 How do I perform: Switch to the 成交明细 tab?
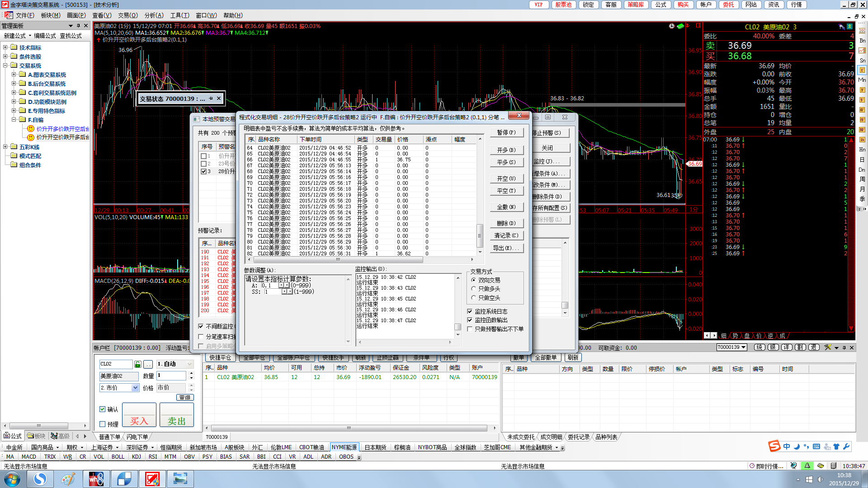click(551, 437)
